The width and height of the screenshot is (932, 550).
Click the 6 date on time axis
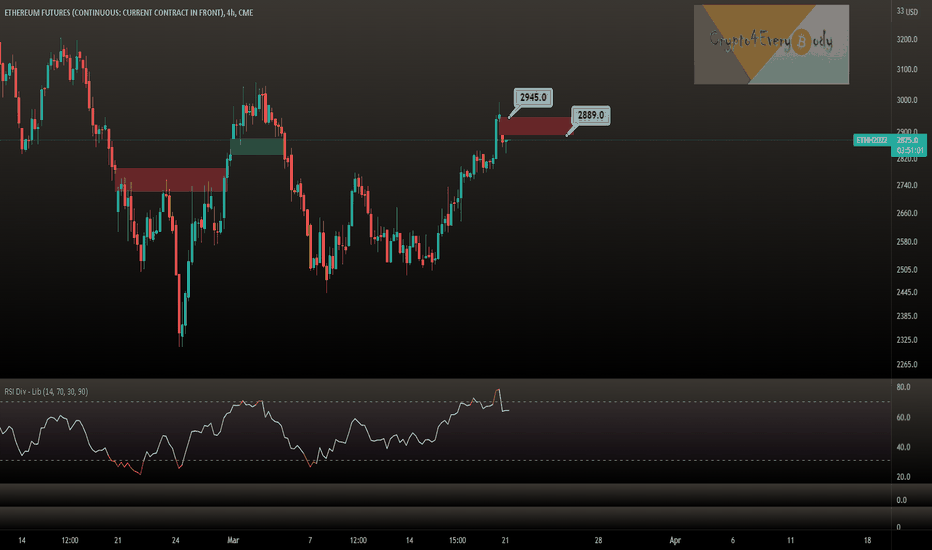click(732, 540)
